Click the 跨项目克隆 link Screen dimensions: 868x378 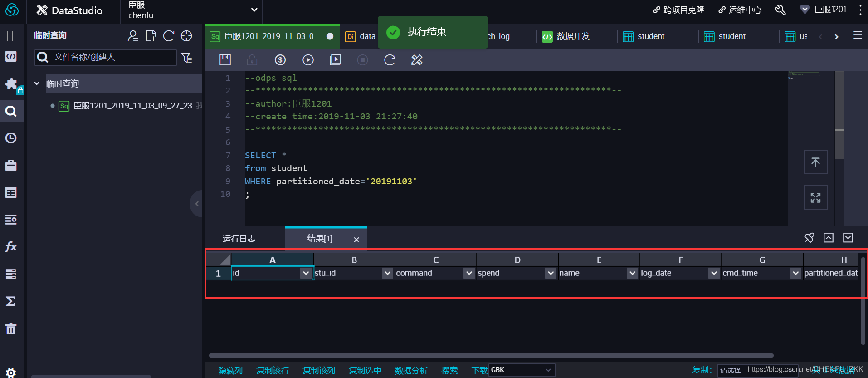pos(678,10)
